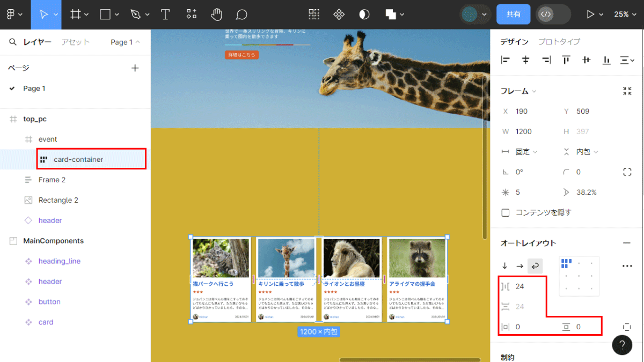This screenshot has height=362, width=644.
Task: Click the Use as mask icon
Action: pos(364,14)
